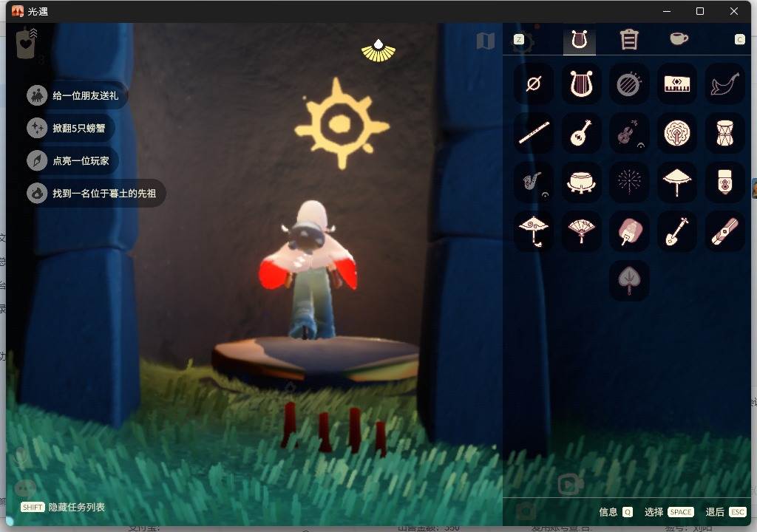Click the character standing on the platform

coord(309,270)
